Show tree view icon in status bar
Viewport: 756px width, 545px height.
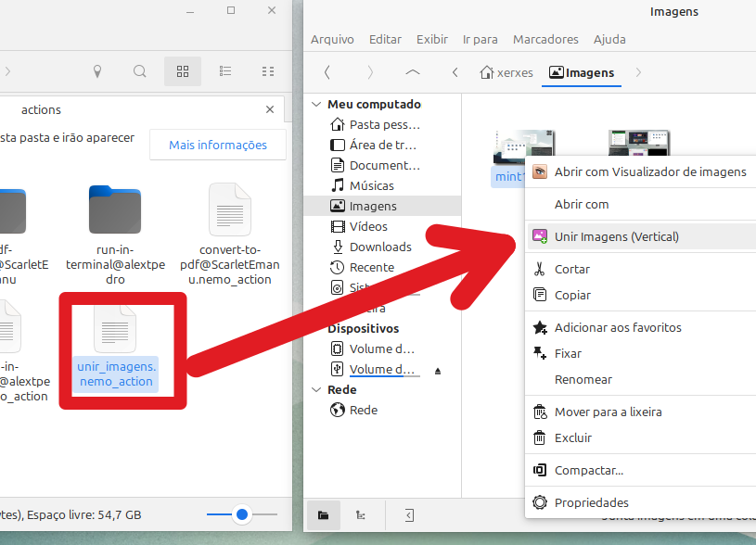[x=360, y=515]
